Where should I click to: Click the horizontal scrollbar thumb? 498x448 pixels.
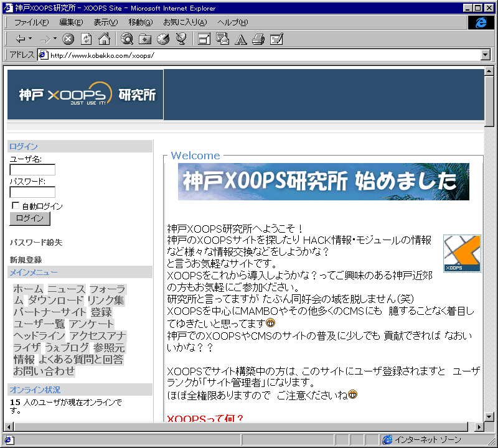click(x=241, y=427)
